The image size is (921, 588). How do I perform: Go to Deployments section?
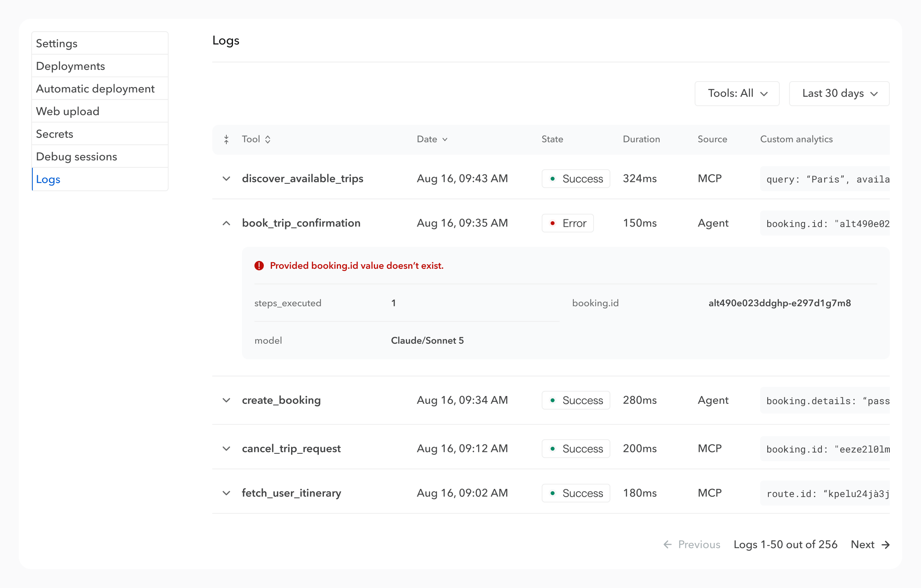click(100, 66)
